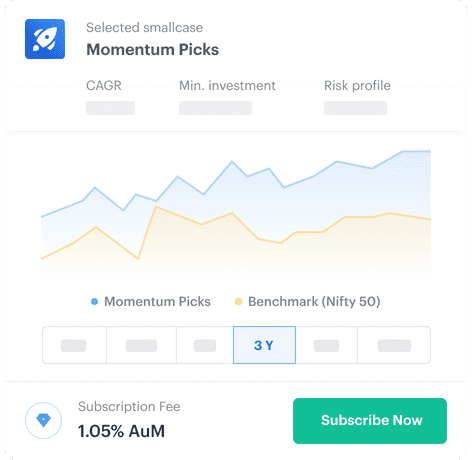Click the Momentum Picks rocket icon
Screen dimensions: 472x460
click(45, 39)
